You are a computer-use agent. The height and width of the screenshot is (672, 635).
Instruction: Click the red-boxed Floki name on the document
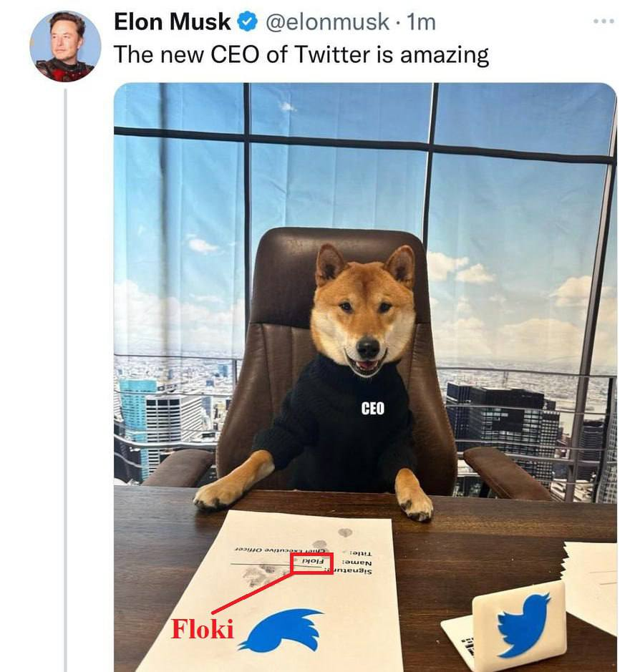click(313, 563)
